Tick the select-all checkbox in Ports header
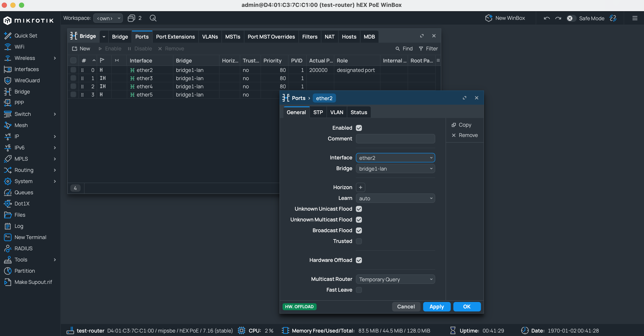 (73, 60)
